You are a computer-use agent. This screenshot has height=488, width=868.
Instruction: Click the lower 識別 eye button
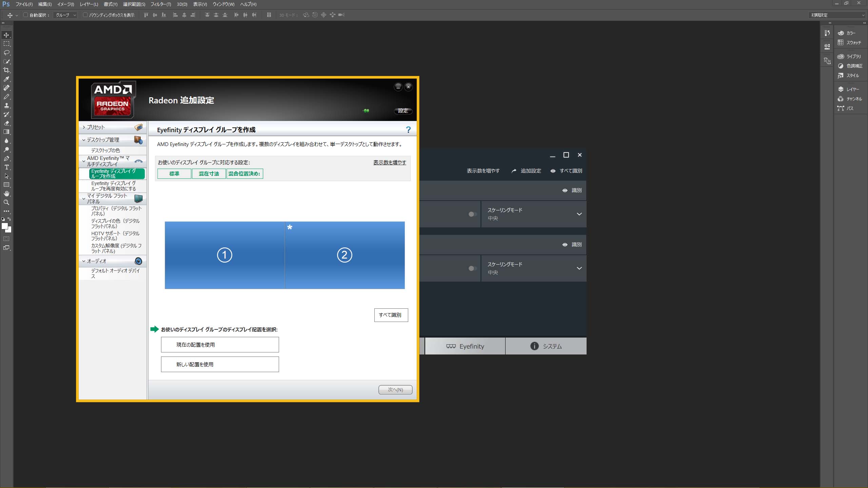[x=572, y=245]
